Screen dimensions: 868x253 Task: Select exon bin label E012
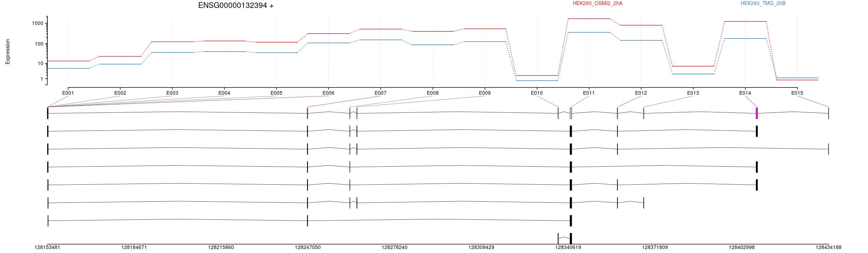(x=641, y=93)
